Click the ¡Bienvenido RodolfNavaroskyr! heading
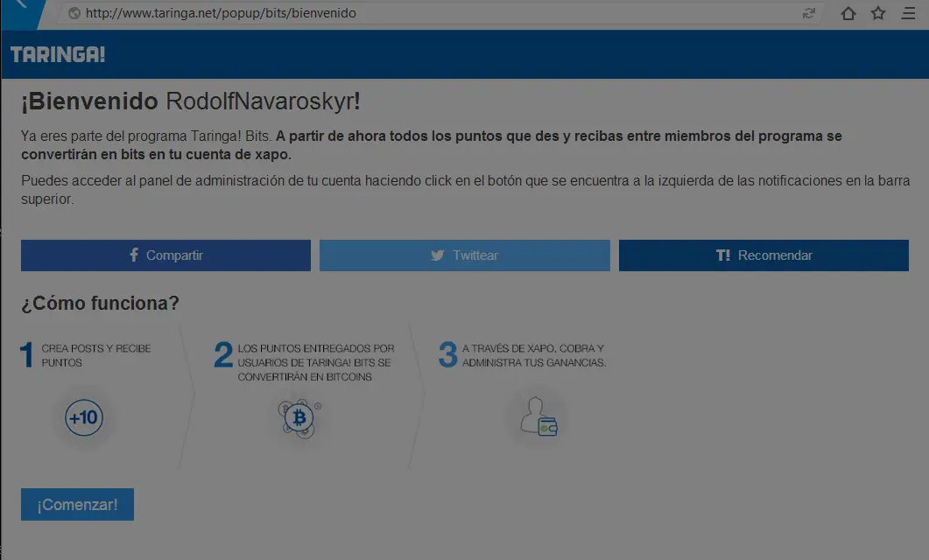 [191, 101]
